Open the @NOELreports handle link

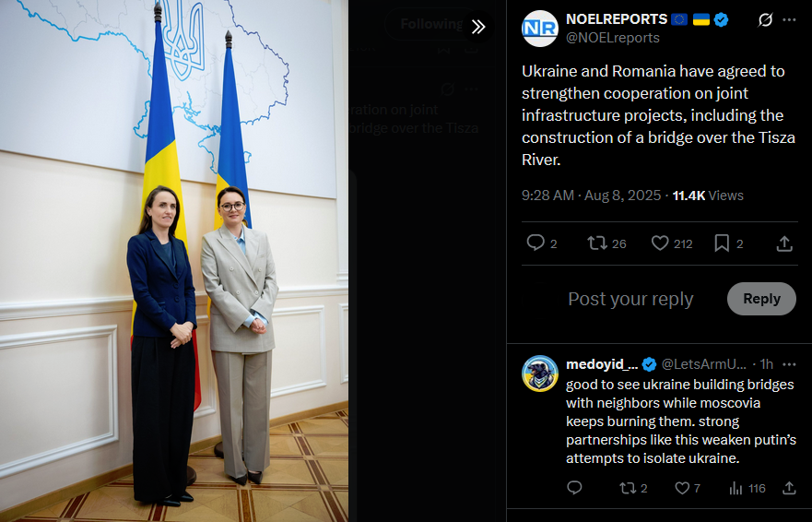pos(613,38)
